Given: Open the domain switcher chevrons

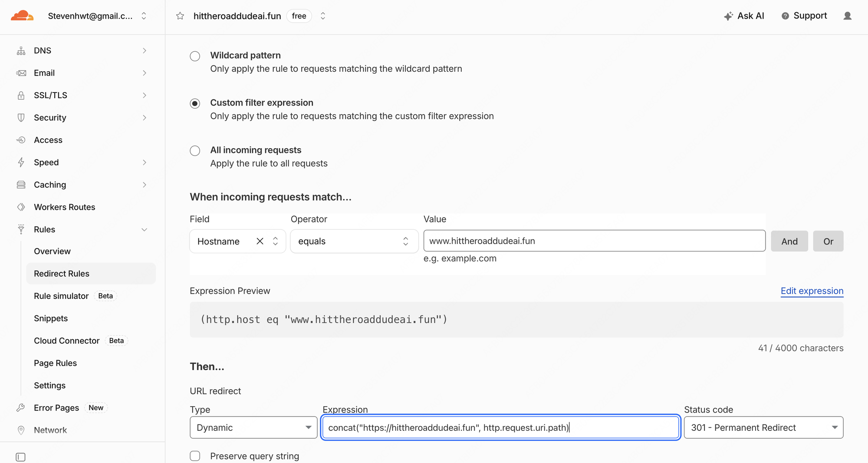Looking at the screenshot, I should tap(323, 16).
